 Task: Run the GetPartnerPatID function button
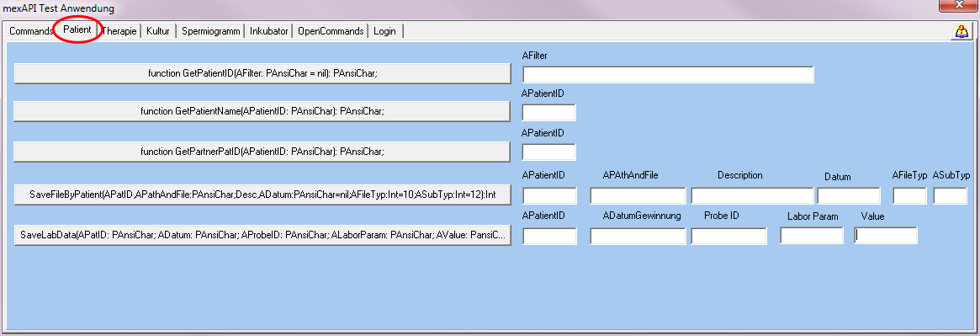[262, 152]
